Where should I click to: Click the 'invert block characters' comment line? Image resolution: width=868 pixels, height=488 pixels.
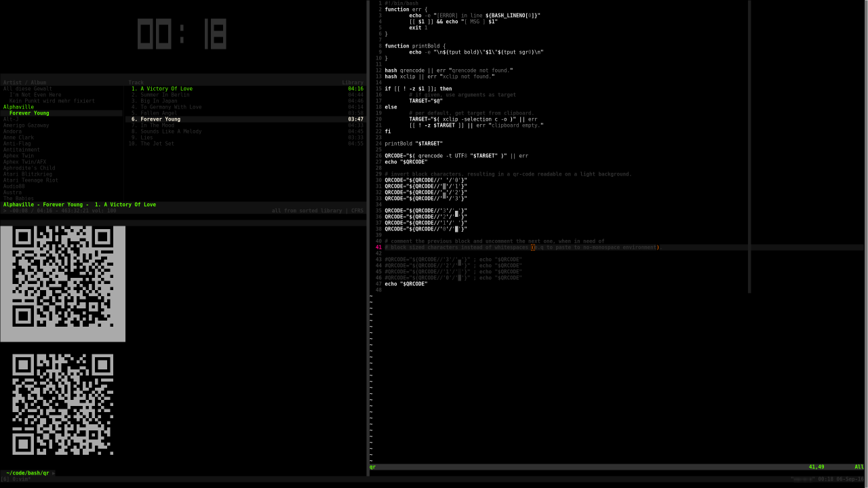coord(508,174)
